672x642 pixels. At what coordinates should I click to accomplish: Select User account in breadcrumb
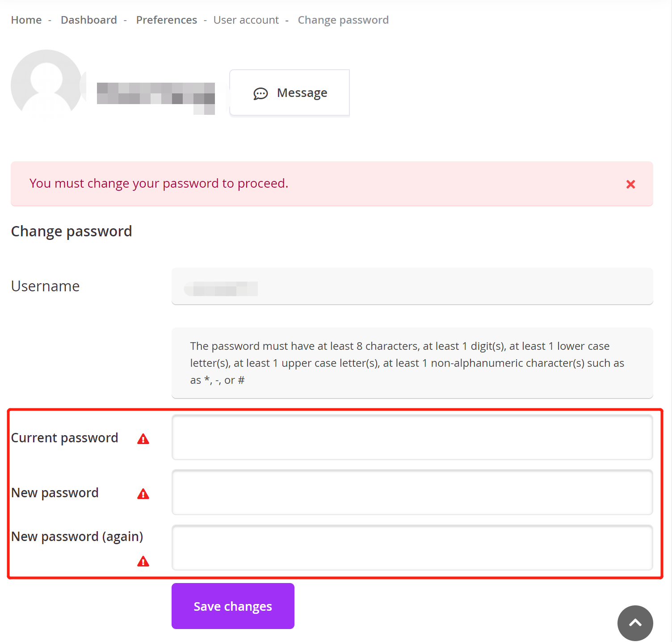pos(246,20)
